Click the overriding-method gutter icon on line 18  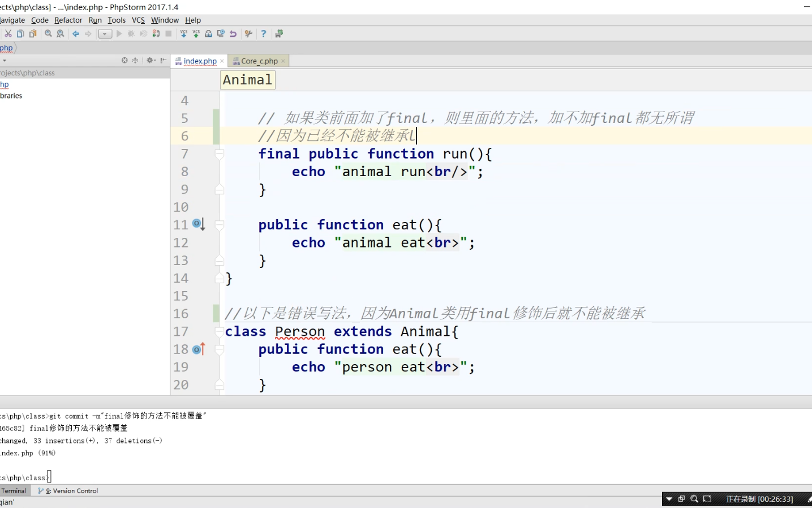click(198, 349)
